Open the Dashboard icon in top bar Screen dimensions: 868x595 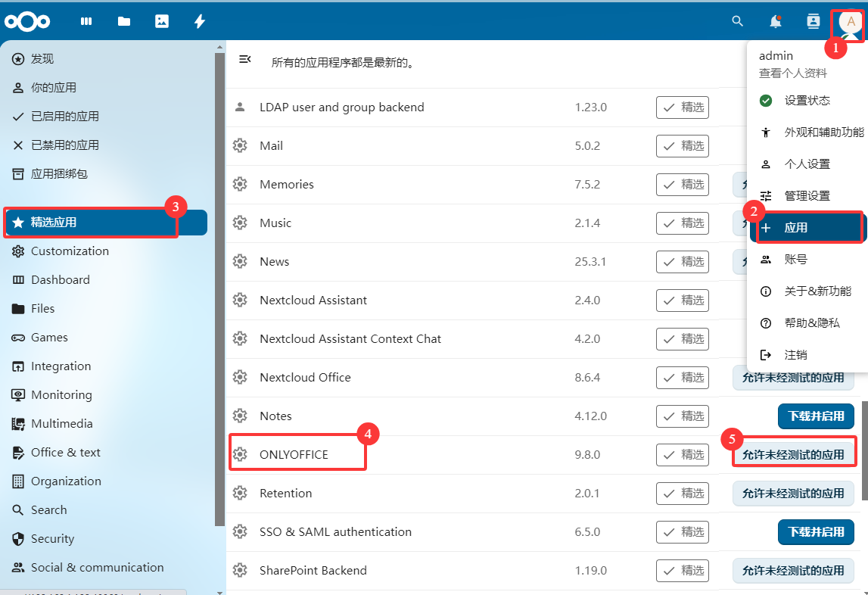point(86,21)
